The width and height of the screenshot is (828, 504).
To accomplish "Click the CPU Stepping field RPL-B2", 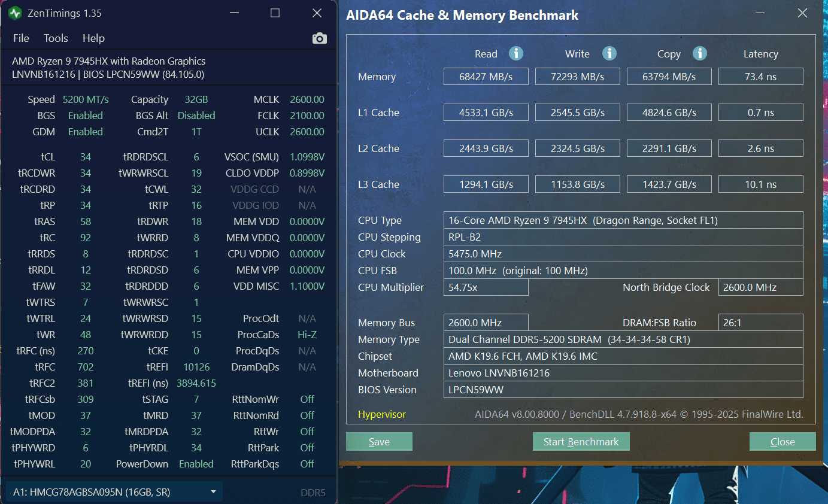I will 623,237.
